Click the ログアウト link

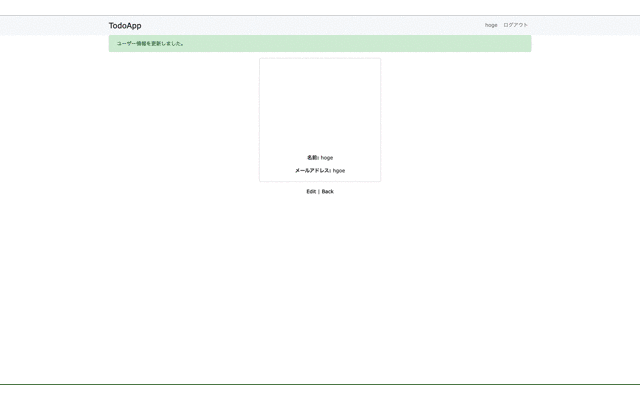(x=516, y=25)
